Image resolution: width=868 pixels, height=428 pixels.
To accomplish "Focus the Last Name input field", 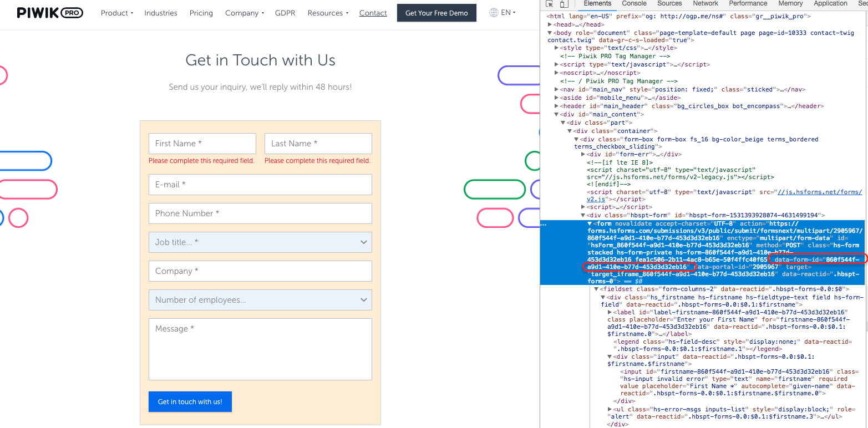I will click(x=318, y=144).
